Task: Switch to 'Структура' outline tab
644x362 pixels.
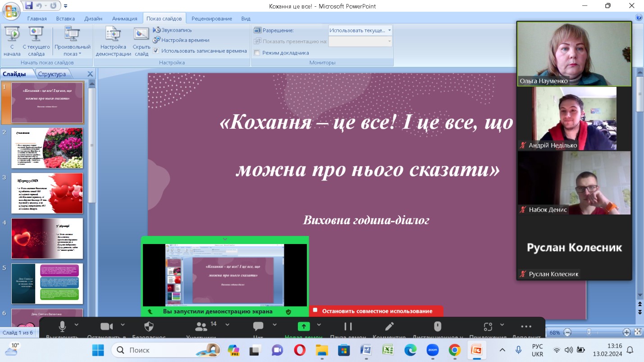Action: [52, 74]
